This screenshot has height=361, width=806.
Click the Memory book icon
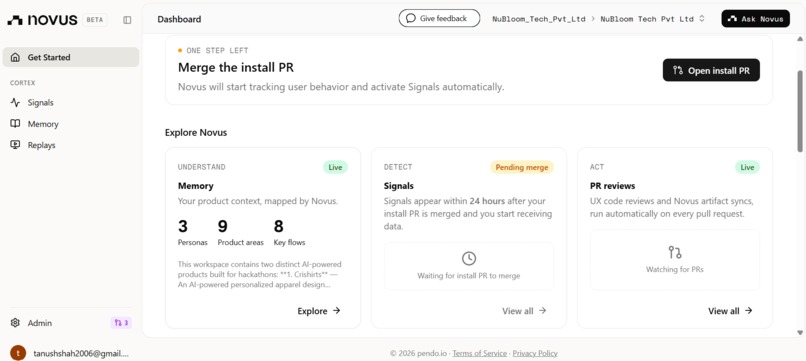pyautogui.click(x=15, y=124)
